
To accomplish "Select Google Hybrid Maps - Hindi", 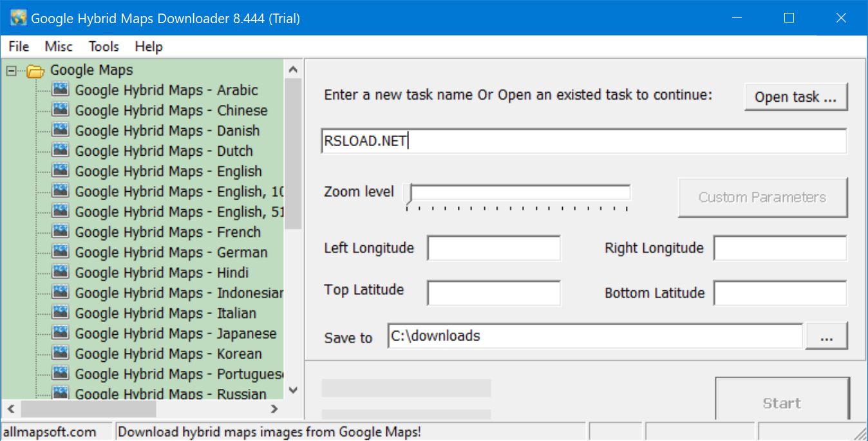I will [x=162, y=272].
